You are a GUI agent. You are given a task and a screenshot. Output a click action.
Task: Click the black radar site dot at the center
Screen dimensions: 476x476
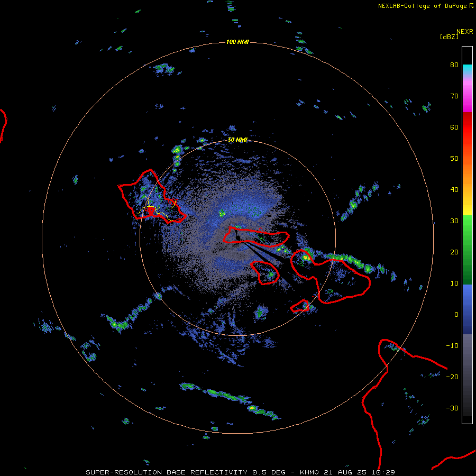[238, 237]
